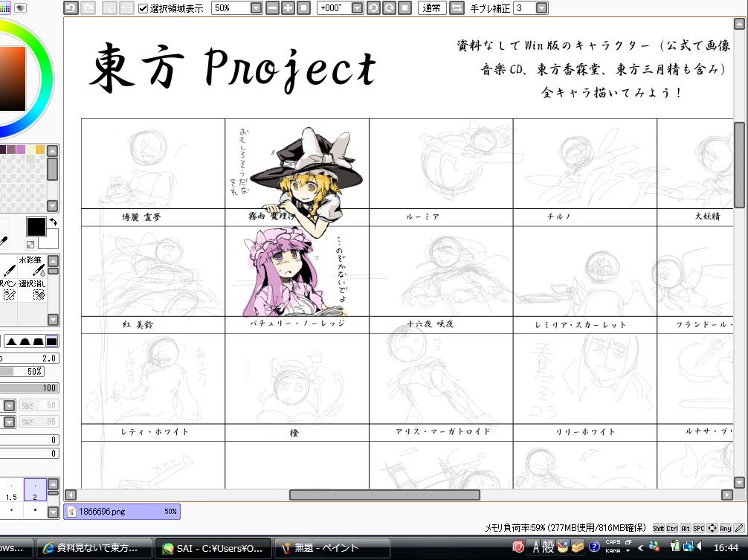Image resolution: width=748 pixels, height=560 pixels.
Task: Select the black foreground color swatch
Action: [x=36, y=226]
